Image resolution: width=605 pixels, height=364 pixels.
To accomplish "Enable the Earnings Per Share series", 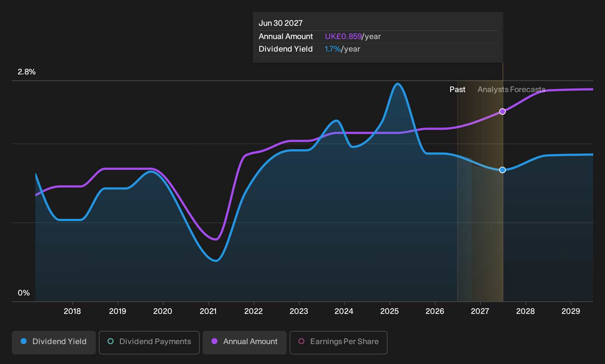I will coord(339,342).
